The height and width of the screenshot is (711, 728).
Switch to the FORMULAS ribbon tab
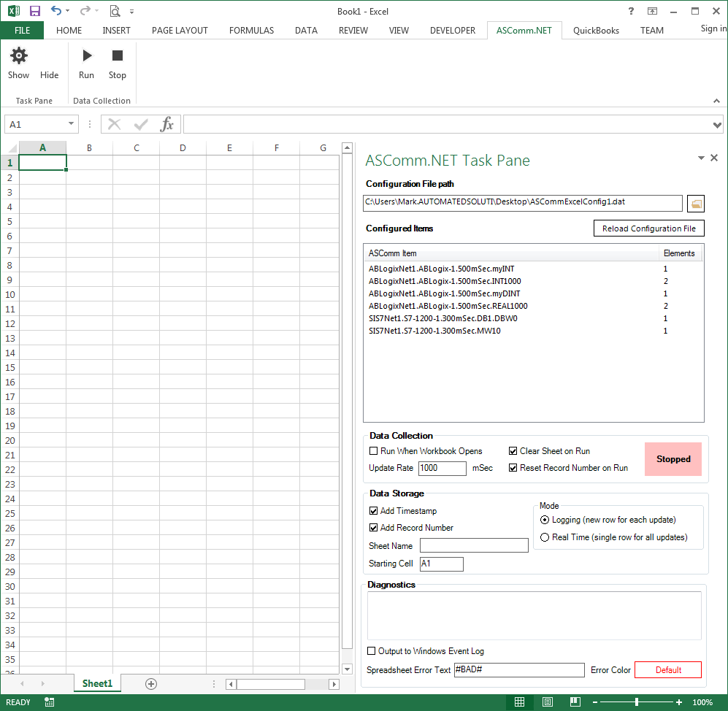click(251, 30)
